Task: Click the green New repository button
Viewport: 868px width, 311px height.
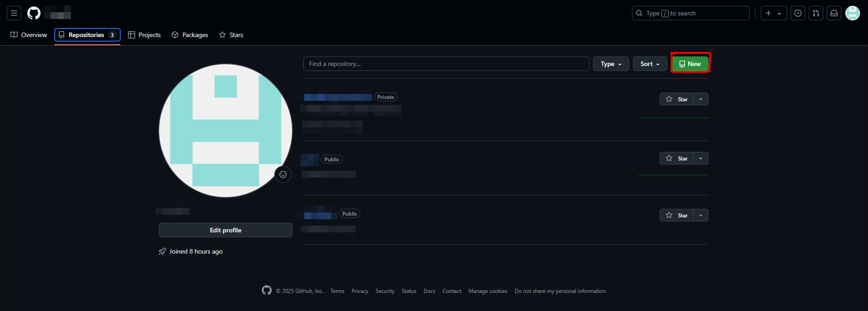Action: pos(690,64)
